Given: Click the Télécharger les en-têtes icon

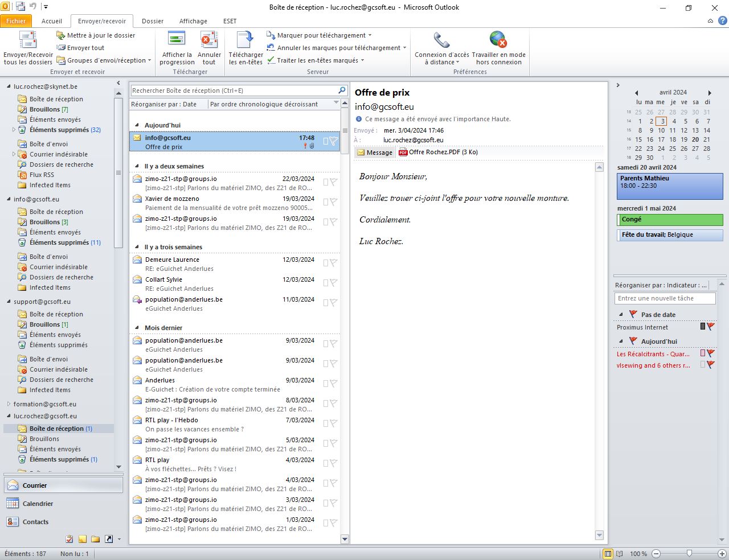Looking at the screenshot, I should (x=245, y=40).
